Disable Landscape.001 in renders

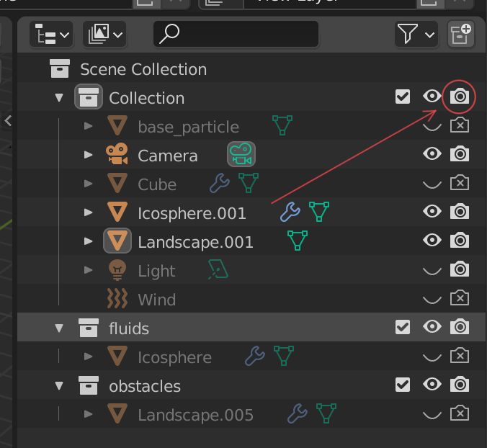coord(460,240)
